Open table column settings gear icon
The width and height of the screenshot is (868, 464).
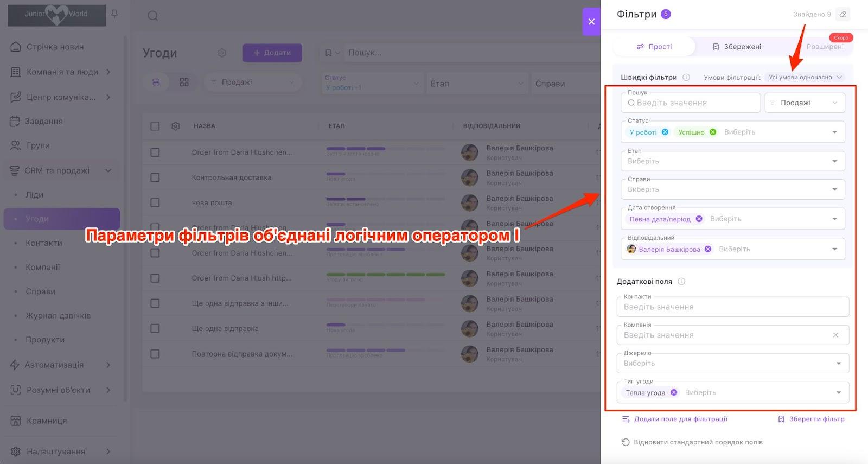(176, 126)
